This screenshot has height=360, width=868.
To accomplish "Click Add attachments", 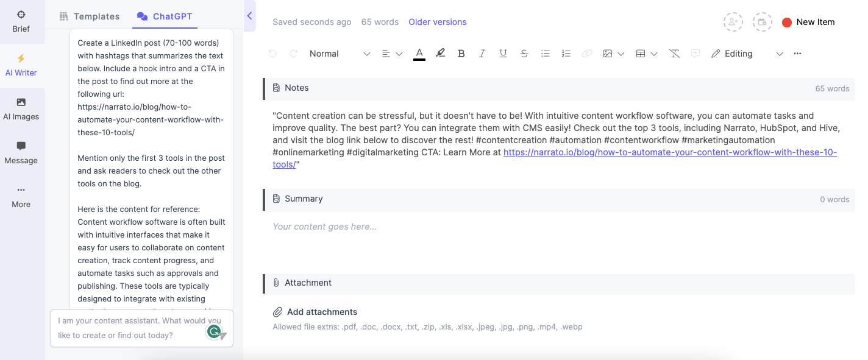I will [x=322, y=312].
